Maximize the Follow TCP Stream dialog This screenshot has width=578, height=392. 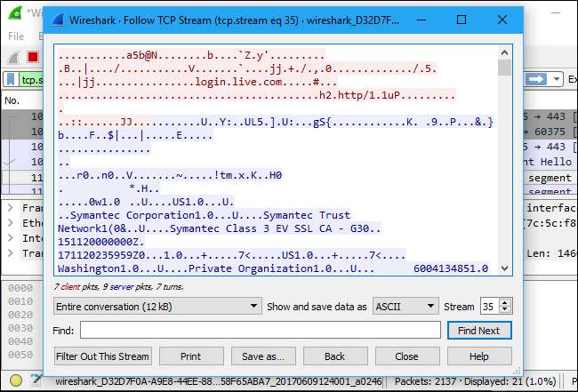[x=462, y=20]
